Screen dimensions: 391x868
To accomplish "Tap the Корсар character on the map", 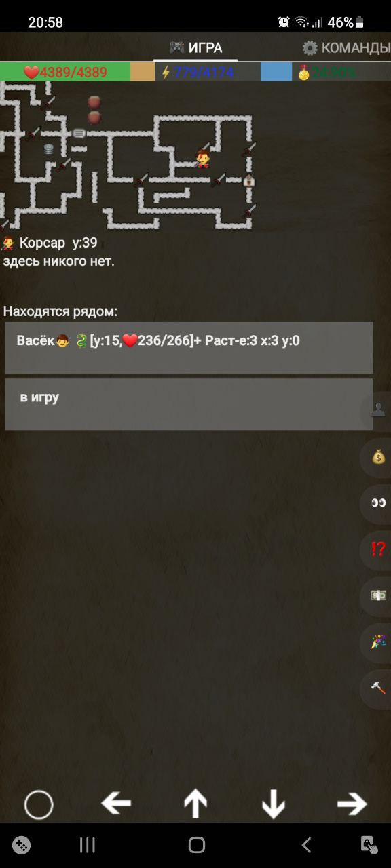I will (202, 158).
